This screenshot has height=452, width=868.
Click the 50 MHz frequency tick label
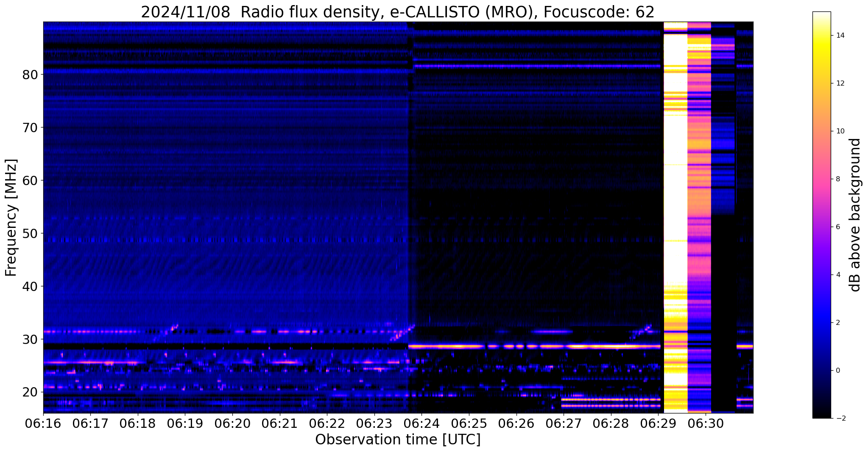pos(30,233)
